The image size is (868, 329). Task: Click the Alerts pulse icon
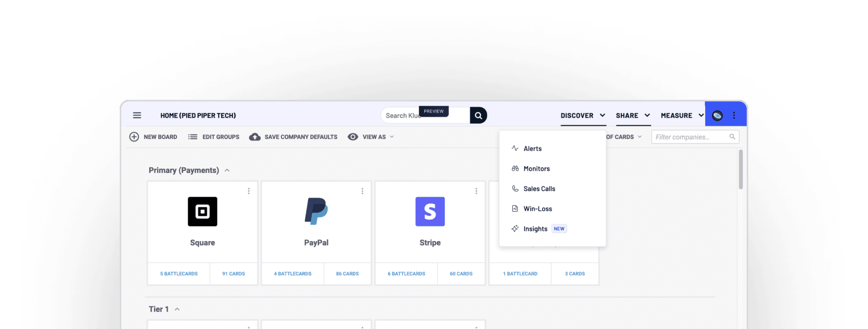[515, 148]
